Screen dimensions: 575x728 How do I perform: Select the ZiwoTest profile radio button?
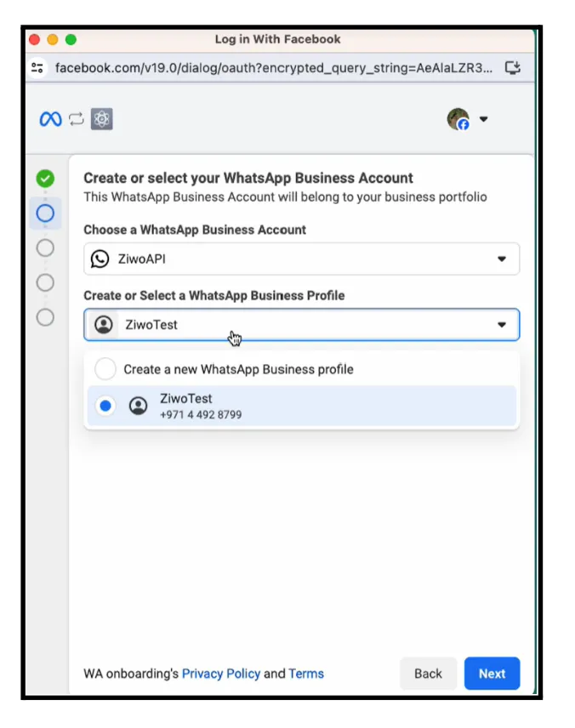[x=105, y=406]
